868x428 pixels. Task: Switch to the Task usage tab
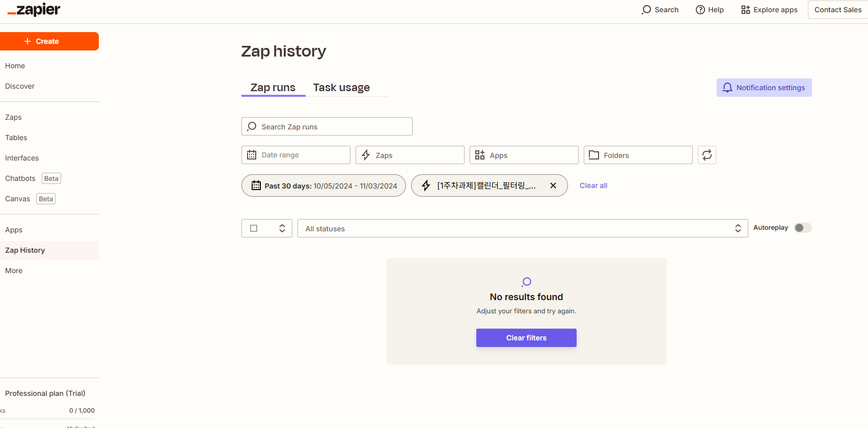[341, 88]
